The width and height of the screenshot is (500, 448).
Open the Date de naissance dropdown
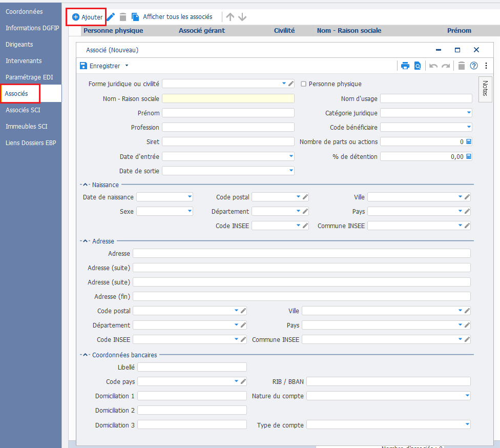[190, 196]
